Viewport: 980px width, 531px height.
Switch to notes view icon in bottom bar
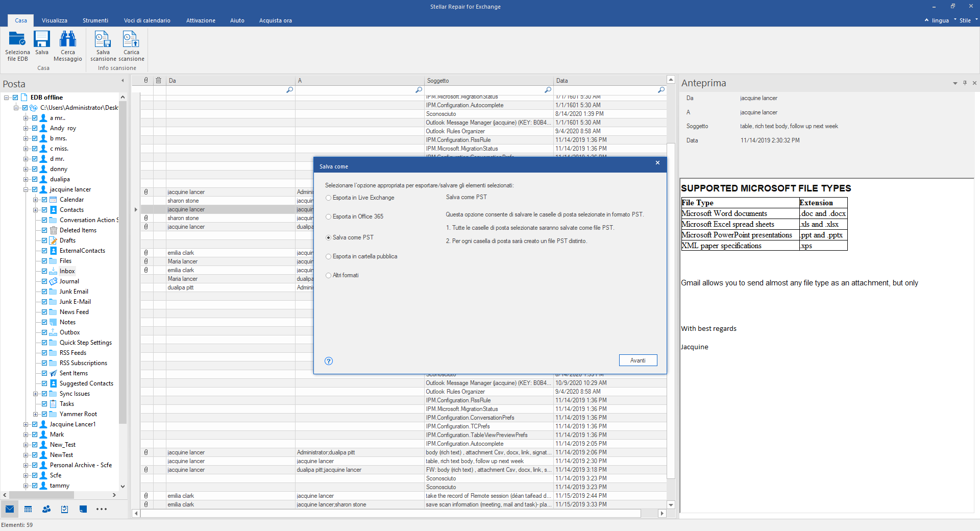[83, 509]
